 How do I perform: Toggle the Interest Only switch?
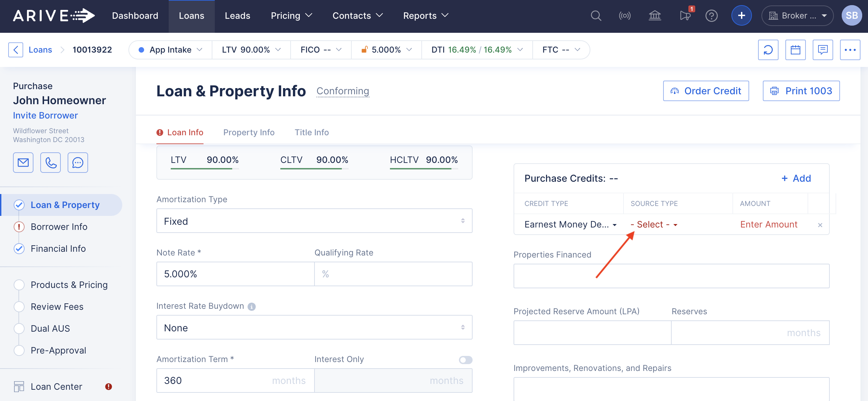coord(465,360)
